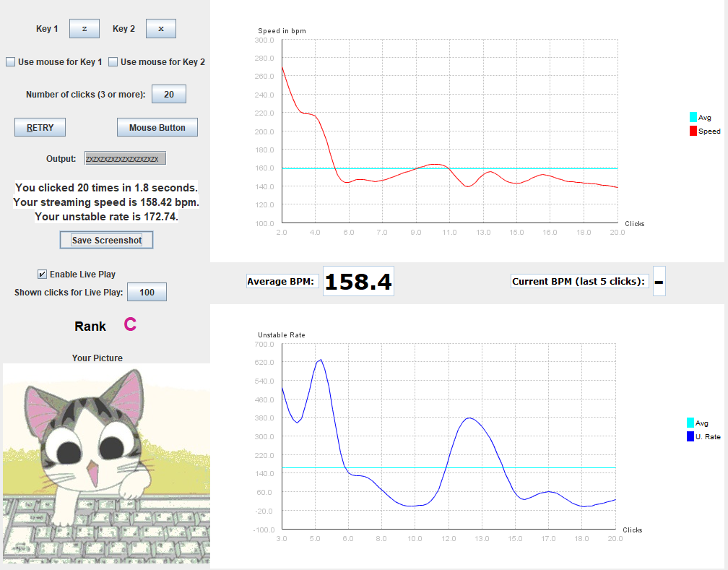
Task: Click the 'Unstable Rate' chart title
Action: click(x=282, y=335)
